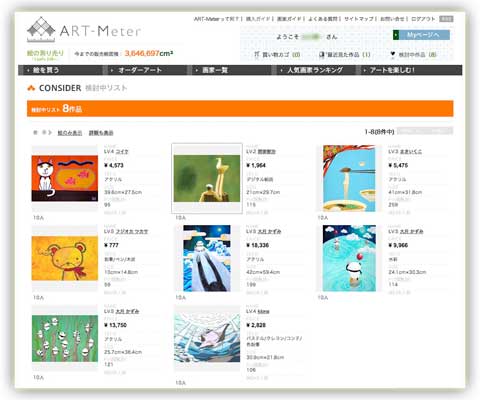Click the total sold area 3,646,697cm² figure

pos(149,53)
